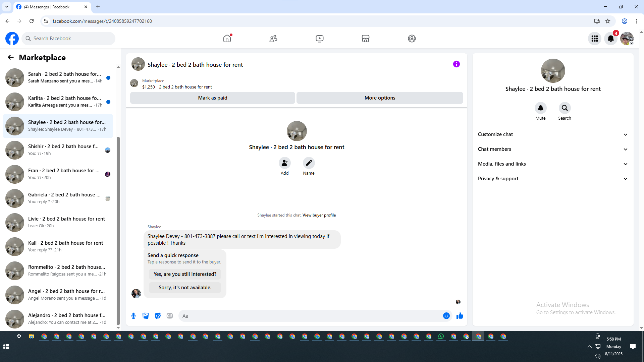This screenshot has height=362, width=644.
Task: Open the GIF picker
Action: [x=170, y=316]
